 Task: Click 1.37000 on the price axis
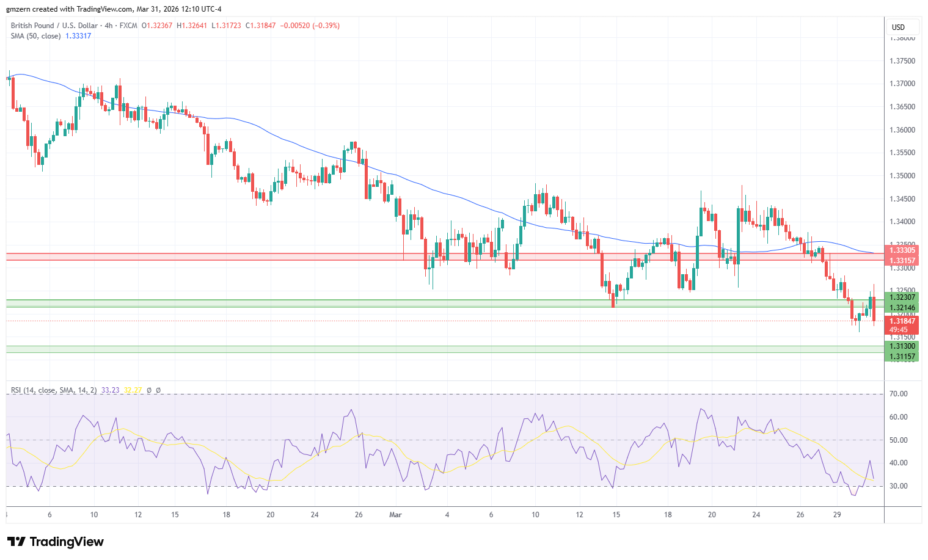[902, 84]
